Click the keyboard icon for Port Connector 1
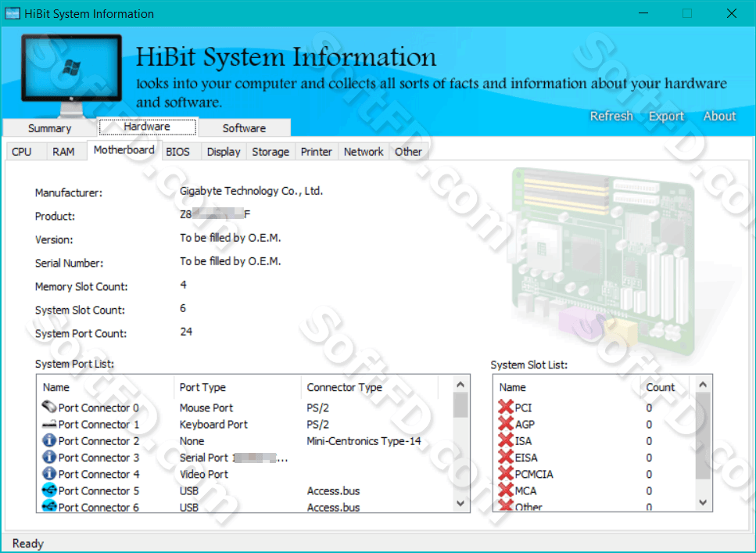756x553 pixels. (x=49, y=424)
